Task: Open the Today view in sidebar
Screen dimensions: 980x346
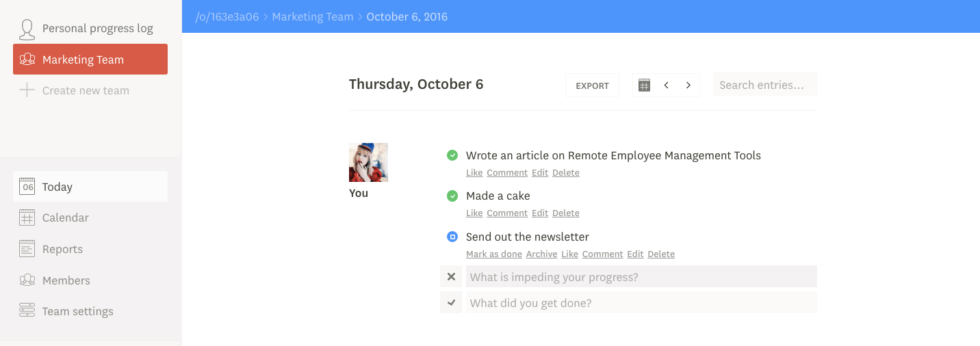Action: pos(90,187)
